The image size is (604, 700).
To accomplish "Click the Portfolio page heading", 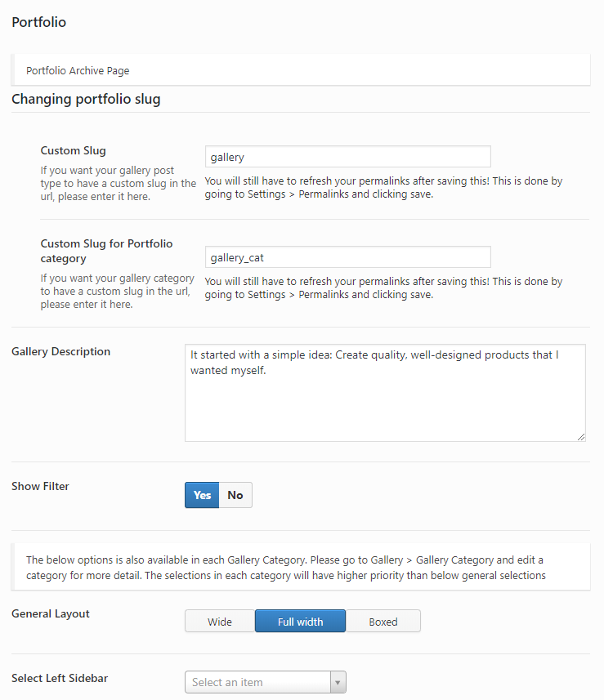I will click(x=39, y=22).
